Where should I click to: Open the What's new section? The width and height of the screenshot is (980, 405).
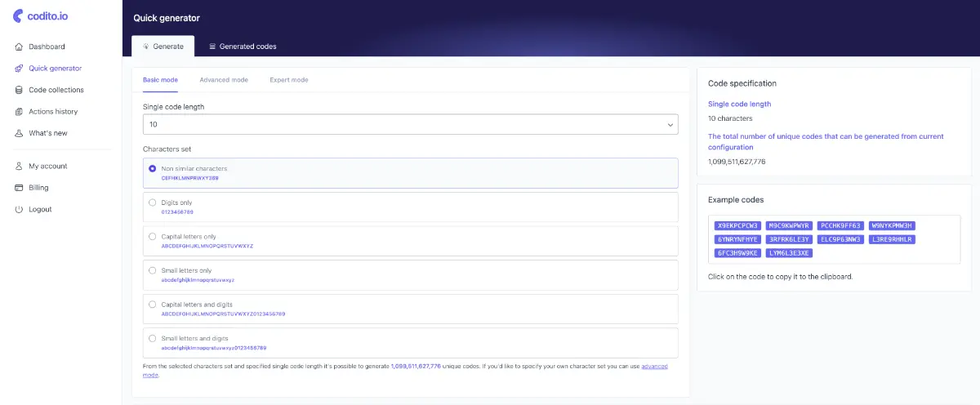pos(48,133)
